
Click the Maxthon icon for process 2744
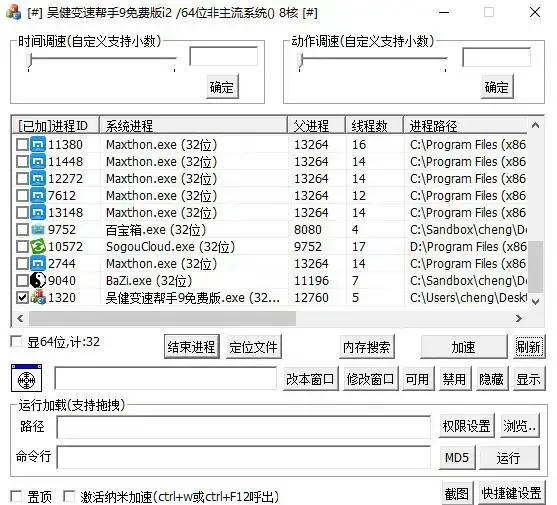coord(38,264)
